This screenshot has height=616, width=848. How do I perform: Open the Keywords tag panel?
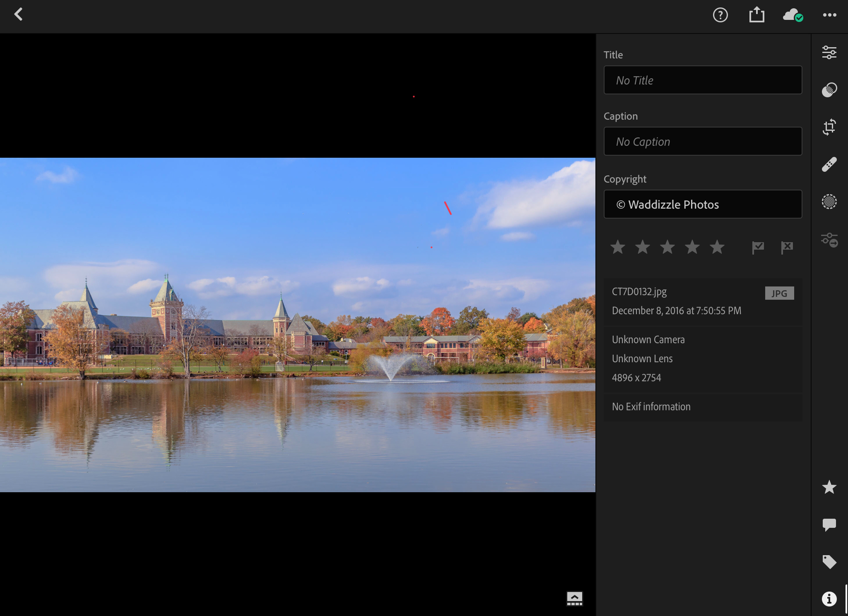(x=829, y=562)
